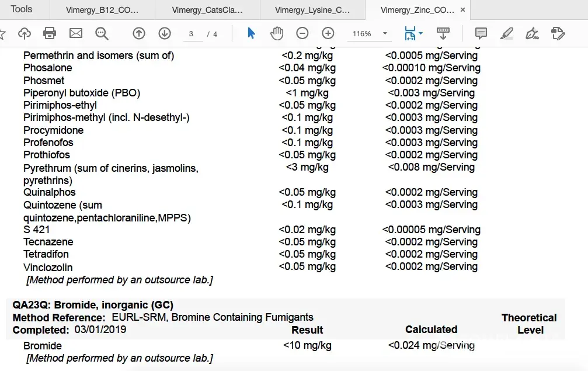The height and width of the screenshot is (371, 588).
Task: Zoom out with the minus button
Action: click(x=302, y=33)
